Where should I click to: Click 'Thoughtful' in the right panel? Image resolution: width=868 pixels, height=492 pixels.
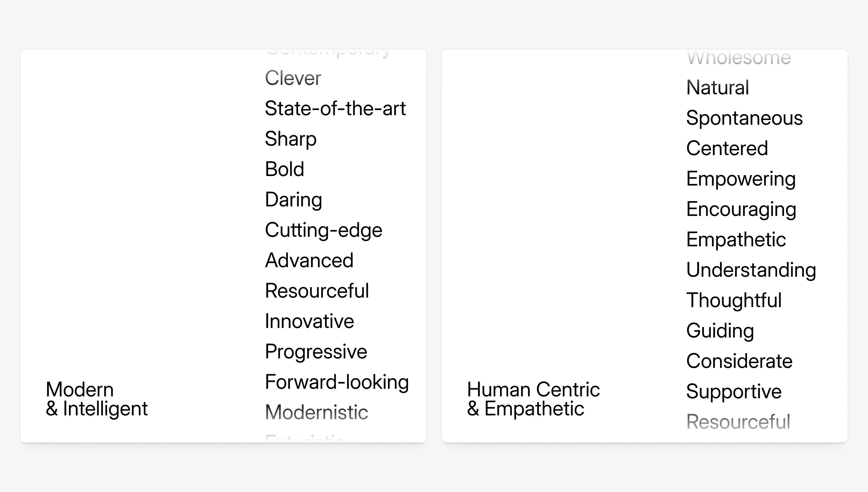click(x=734, y=300)
